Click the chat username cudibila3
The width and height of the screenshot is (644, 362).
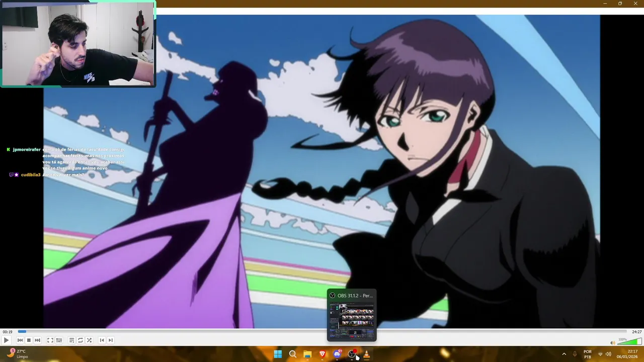point(31,174)
